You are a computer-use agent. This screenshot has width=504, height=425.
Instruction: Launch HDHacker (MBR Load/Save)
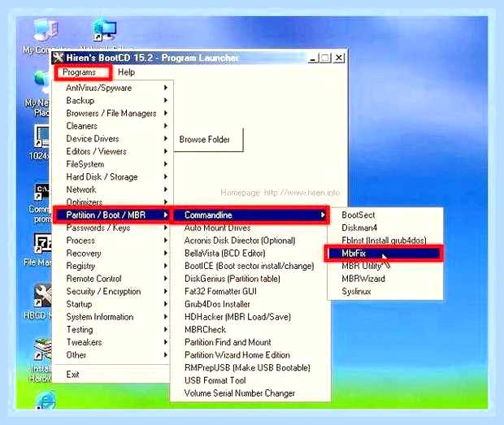[x=250, y=317]
